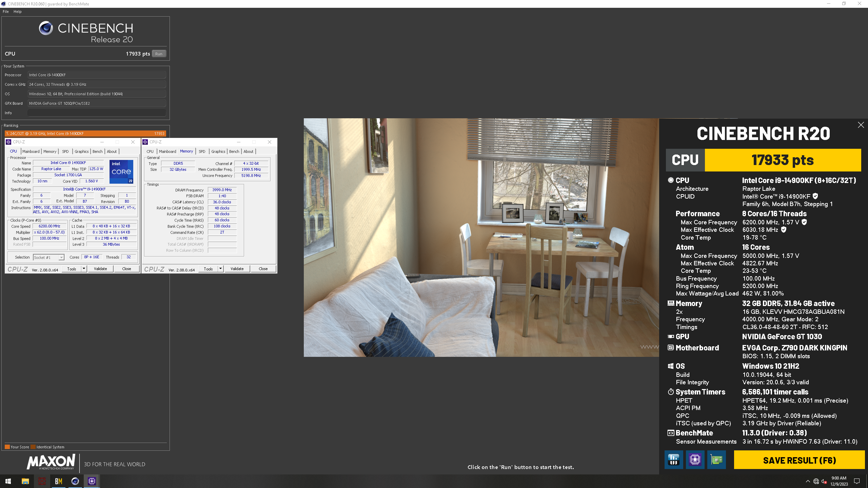Viewport: 868px width, 488px height.
Task: Show hidden system tray icons
Action: (808, 481)
